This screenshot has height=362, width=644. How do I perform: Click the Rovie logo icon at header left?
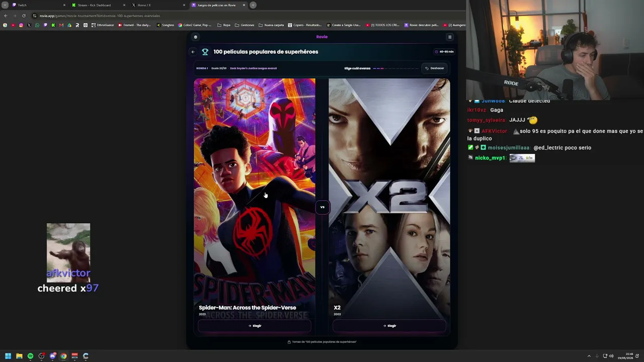click(195, 37)
